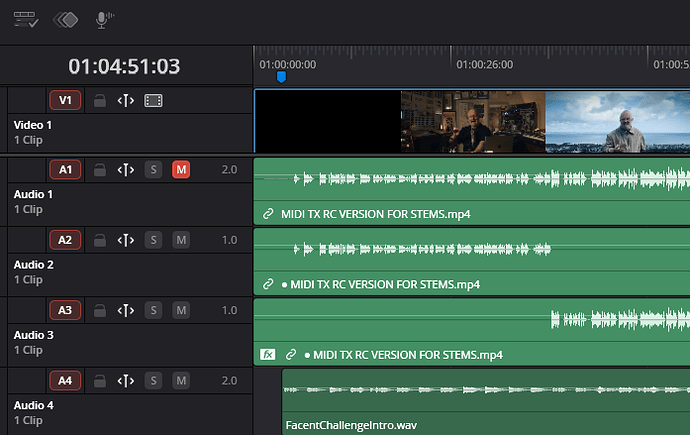This screenshot has height=435, width=690.
Task: Toggle auto track selector on Audio 3
Action: coord(126,310)
